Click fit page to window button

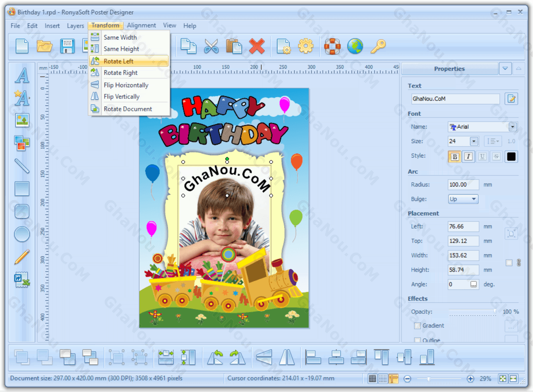tap(502, 378)
